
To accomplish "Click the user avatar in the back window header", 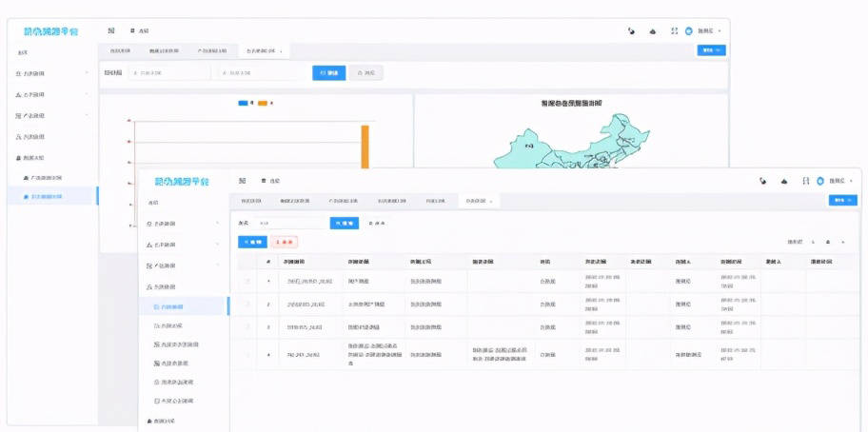I will click(688, 30).
